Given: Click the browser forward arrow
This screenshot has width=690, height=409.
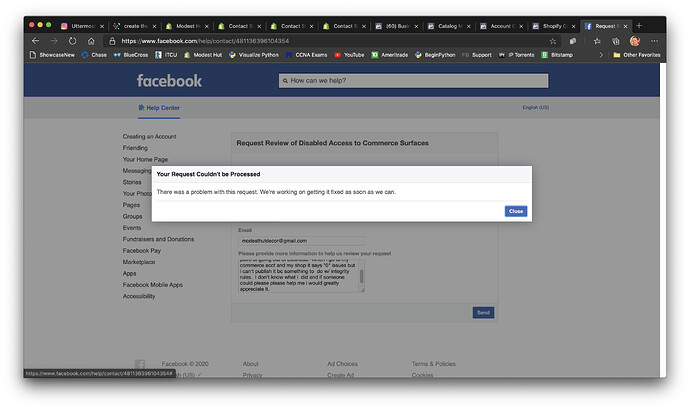Looking at the screenshot, I should click(54, 41).
